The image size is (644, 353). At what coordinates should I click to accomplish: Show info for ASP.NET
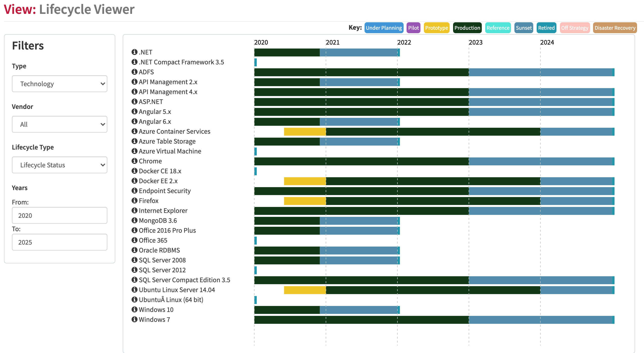135,101
